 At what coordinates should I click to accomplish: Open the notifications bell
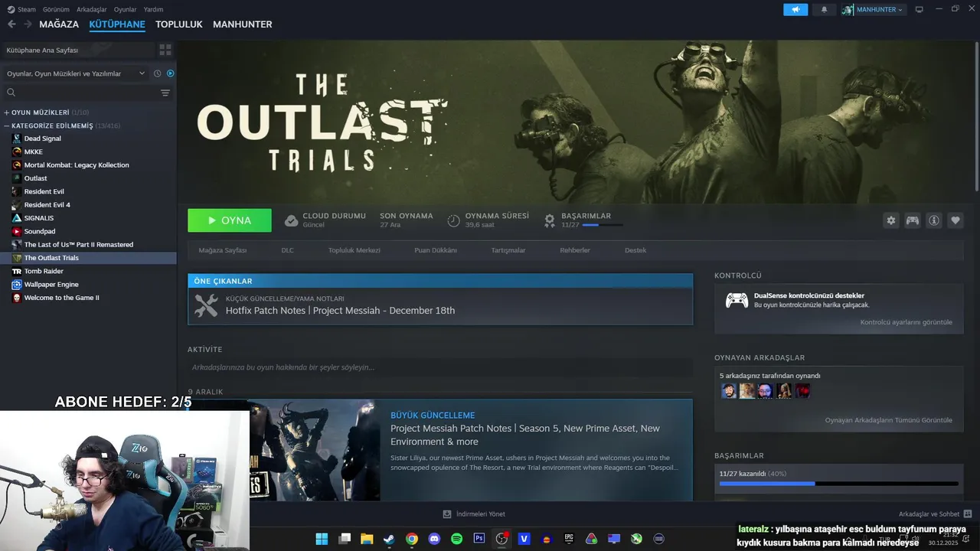click(x=825, y=9)
